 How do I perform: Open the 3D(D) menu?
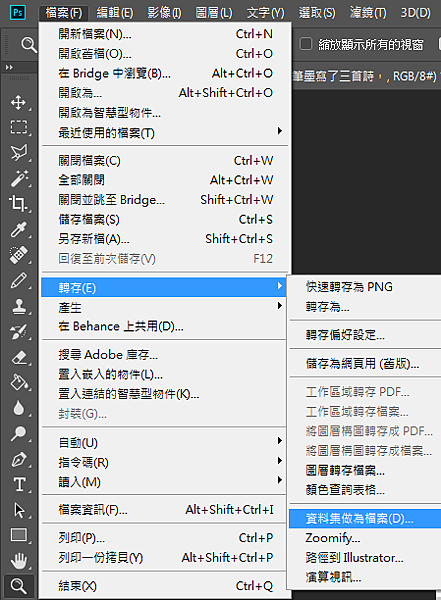tap(415, 13)
